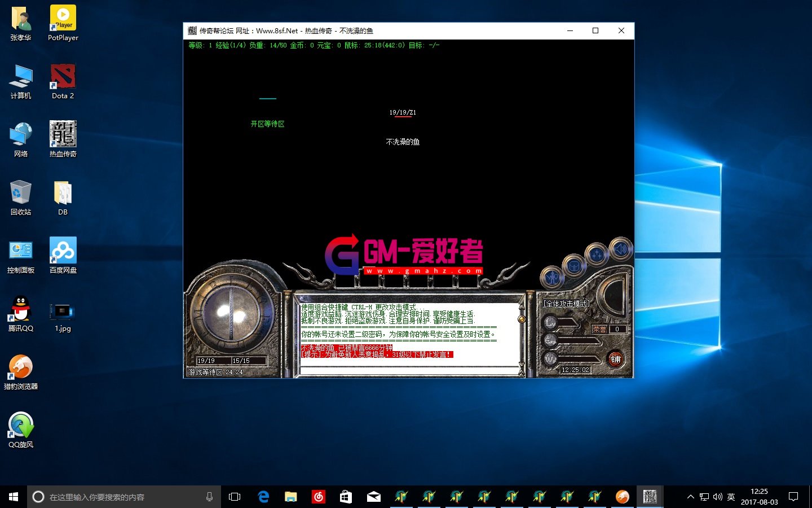
Task: Open the character status round button
Action: coord(552,277)
